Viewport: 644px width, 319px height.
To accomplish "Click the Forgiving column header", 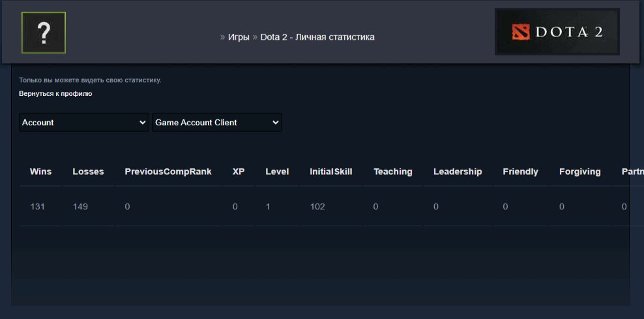I will tap(579, 172).
